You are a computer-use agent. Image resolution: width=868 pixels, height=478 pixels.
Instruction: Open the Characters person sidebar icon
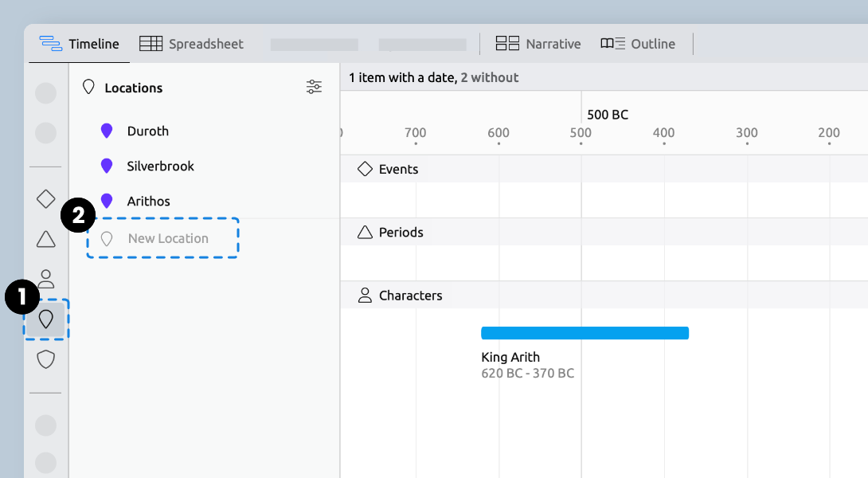tap(45, 279)
